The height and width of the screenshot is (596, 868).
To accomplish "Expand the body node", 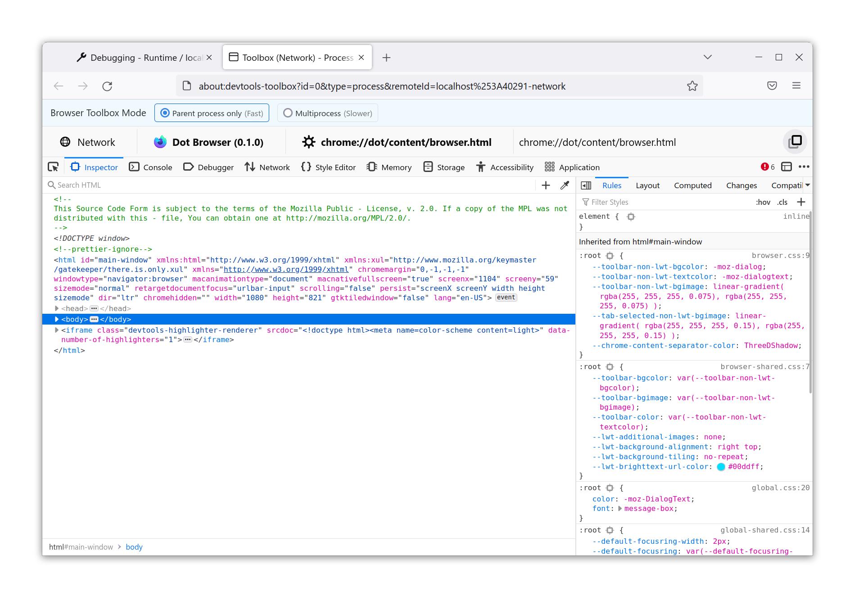I will click(57, 319).
